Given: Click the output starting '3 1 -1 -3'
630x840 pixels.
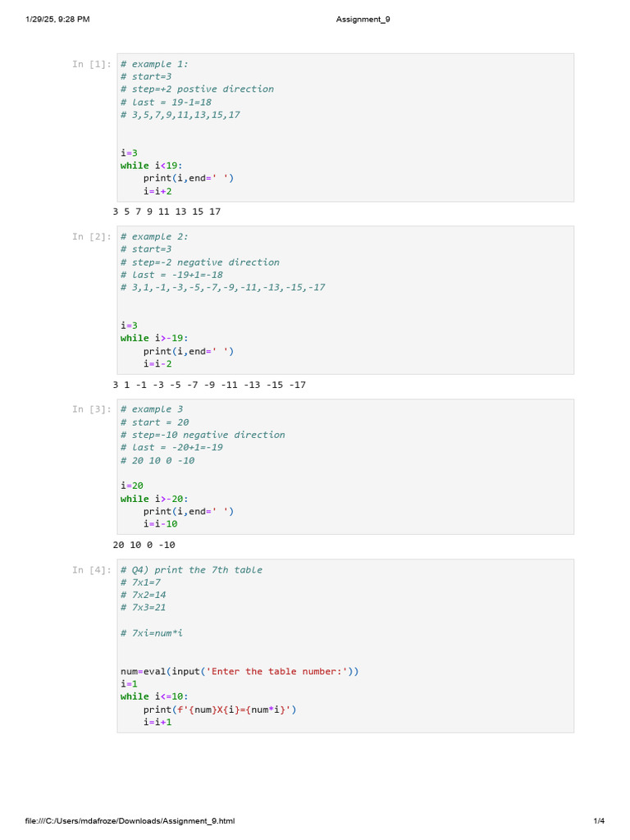Looking at the screenshot, I should [x=209, y=385].
